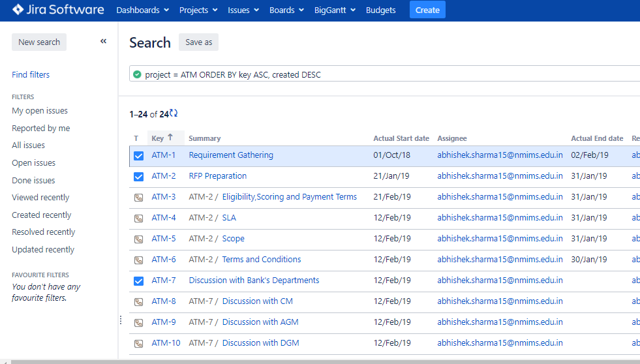Open the Budgets menu item
The height and width of the screenshot is (364, 640).
click(x=380, y=10)
